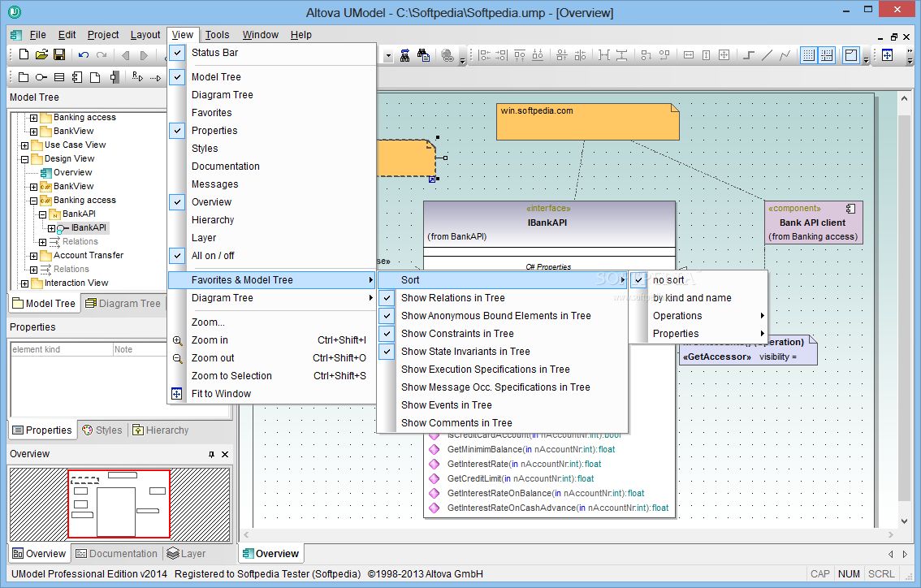This screenshot has height=588, width=921.
Task: Collapse the BankAPI package node
Action: [x=42, y=214]
